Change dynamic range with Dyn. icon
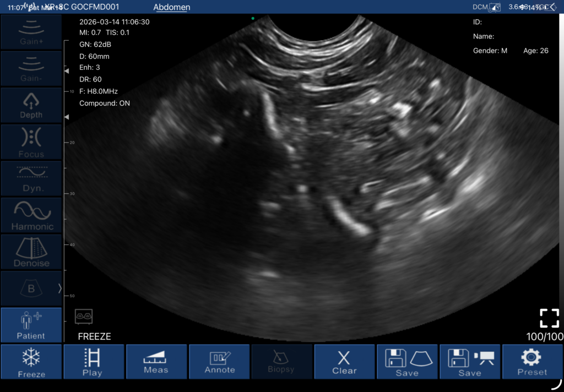Image resolution: width=564 pixels, height=392 pixels. [x=31, y=178]
